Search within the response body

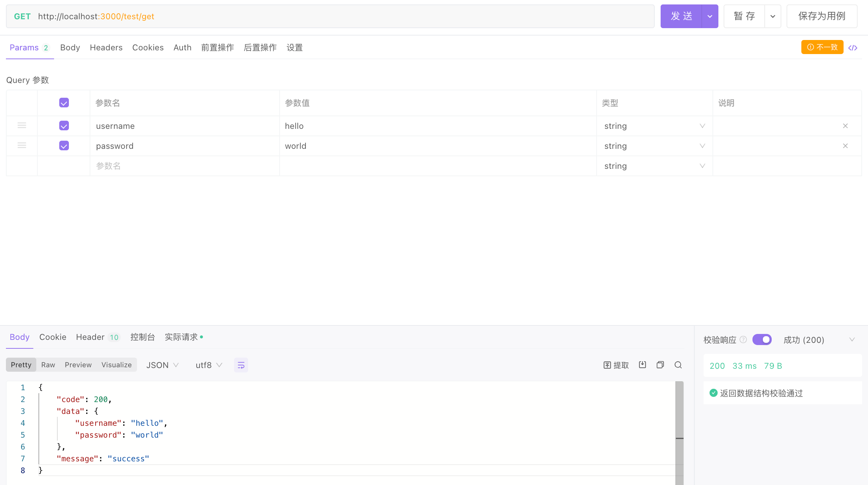[678, 365]
